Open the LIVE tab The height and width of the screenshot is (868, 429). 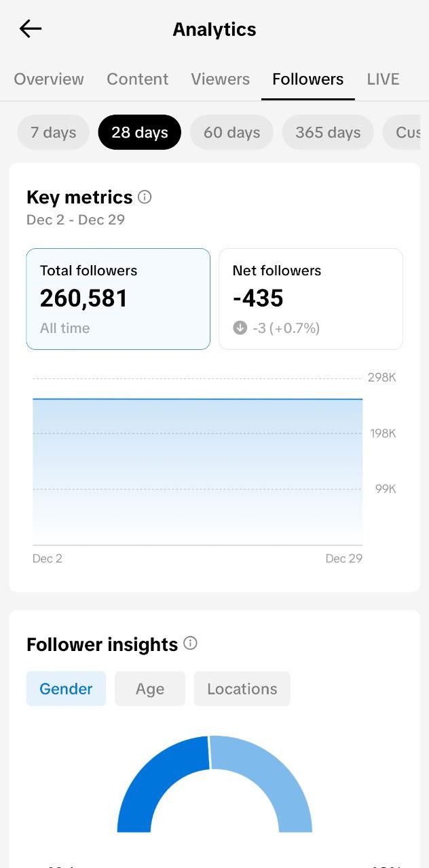[x=383, y=79]
